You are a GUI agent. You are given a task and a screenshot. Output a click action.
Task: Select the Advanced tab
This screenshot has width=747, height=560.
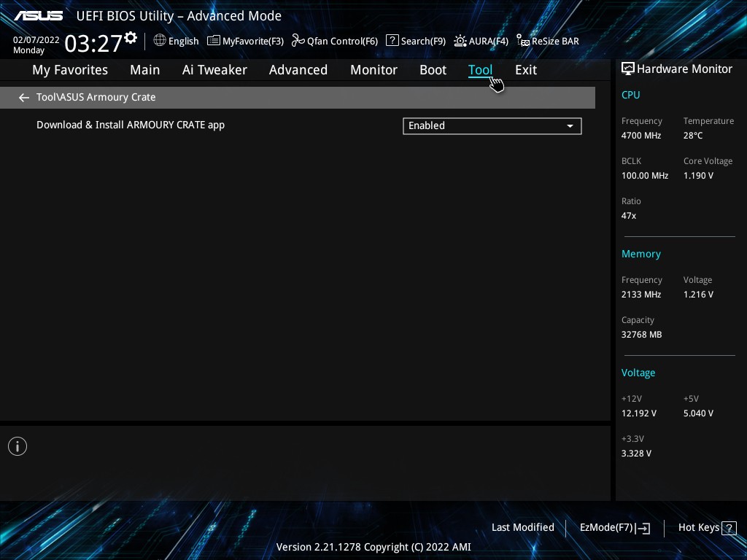(x=298, y=70)
